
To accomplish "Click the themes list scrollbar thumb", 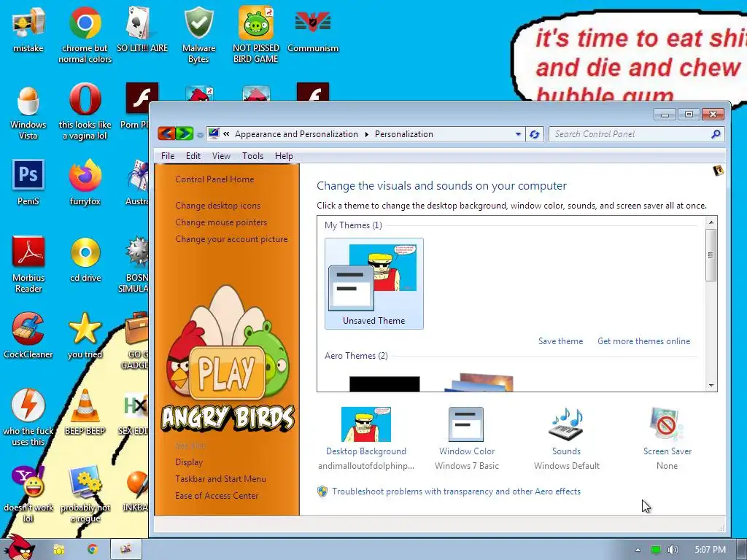I will [x=711, y=254].
